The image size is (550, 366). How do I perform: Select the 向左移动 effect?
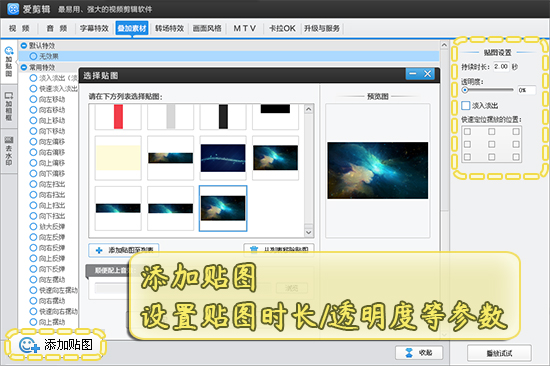47,99
